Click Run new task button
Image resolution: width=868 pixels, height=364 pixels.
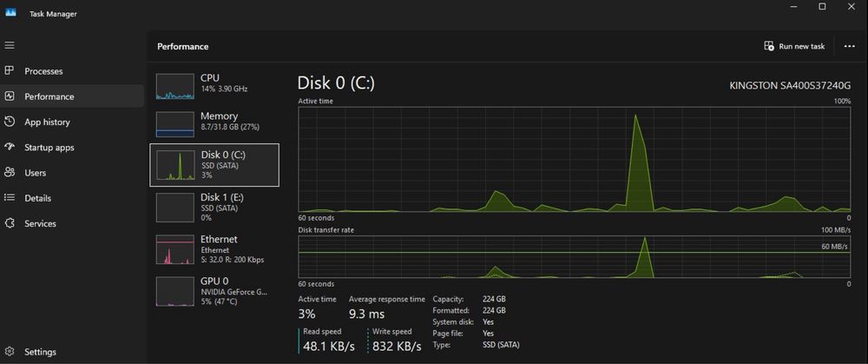[794, 47]
